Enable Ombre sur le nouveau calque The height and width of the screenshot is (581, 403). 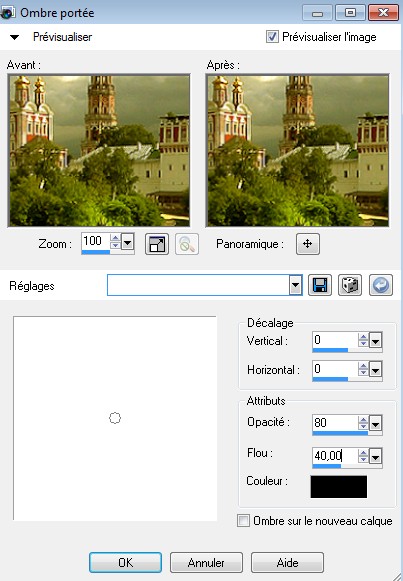click(x=243, y=521)
